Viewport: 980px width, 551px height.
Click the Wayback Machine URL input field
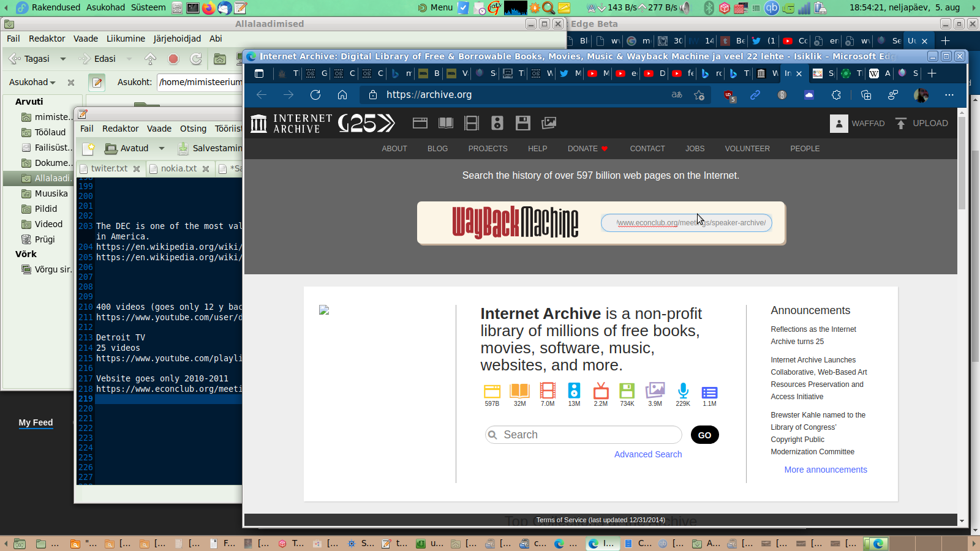click(x=687, y=223)
